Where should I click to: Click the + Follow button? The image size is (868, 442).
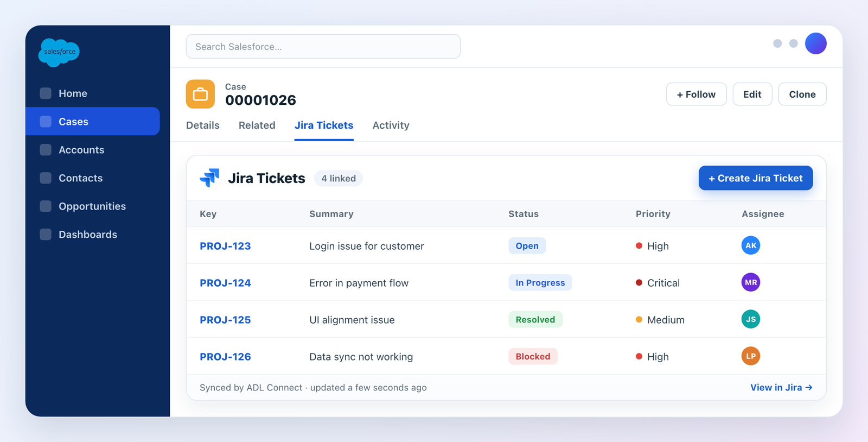[x=696, y=94]
